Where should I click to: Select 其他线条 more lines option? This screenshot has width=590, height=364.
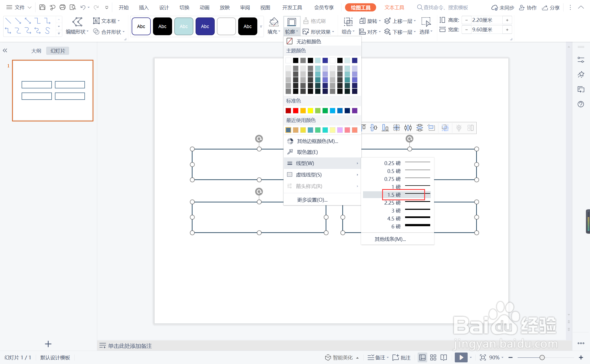coord(397,239)
